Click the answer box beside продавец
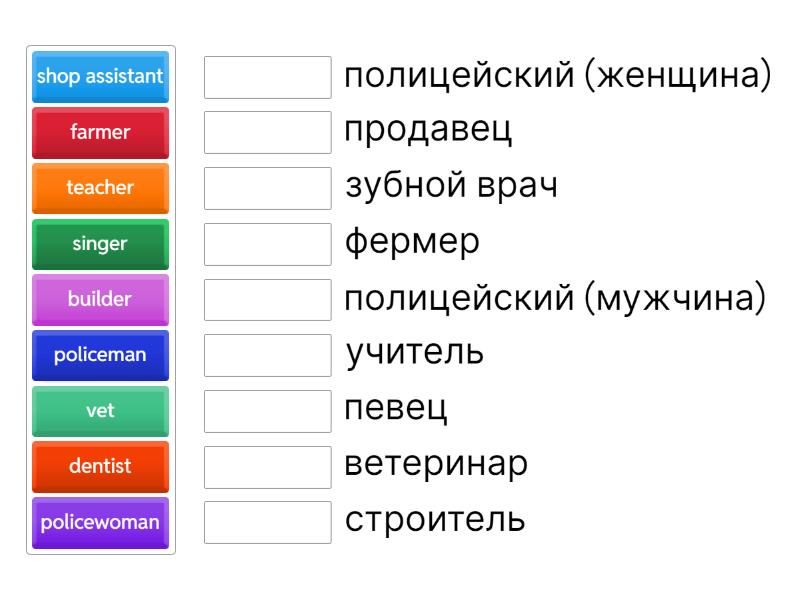Image resolution: width=800 pixels, height=600 pixels. tap(267, 133)
